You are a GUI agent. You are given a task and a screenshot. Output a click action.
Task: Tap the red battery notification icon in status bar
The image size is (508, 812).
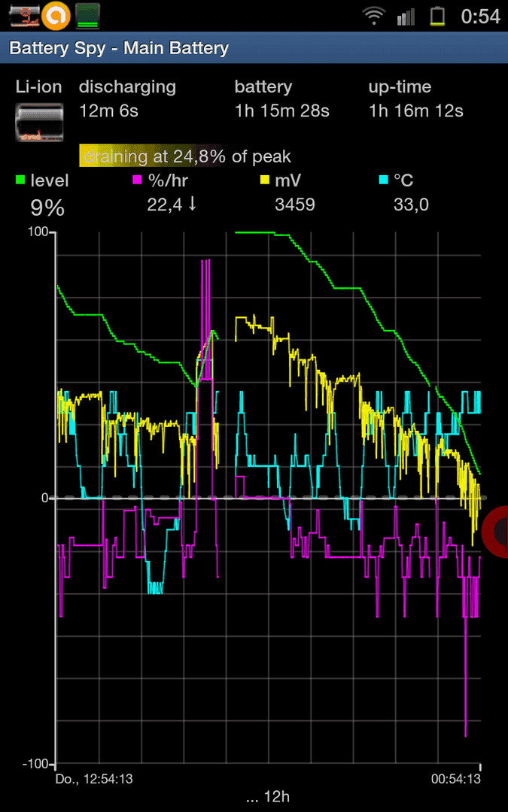(x=23, y=16)
